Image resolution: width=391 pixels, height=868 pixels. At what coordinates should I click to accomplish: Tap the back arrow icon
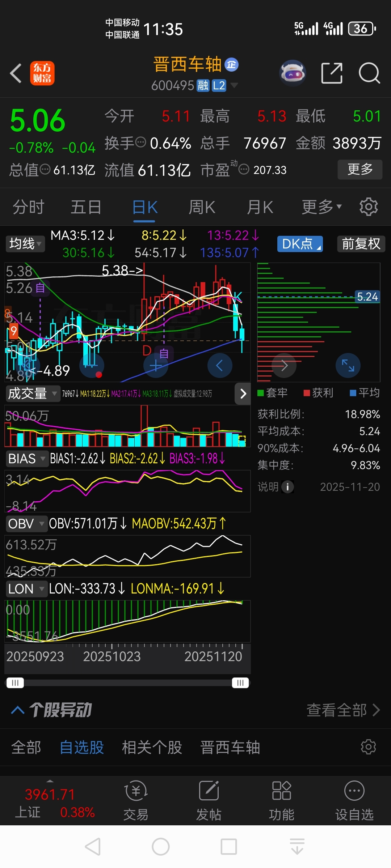16,73
